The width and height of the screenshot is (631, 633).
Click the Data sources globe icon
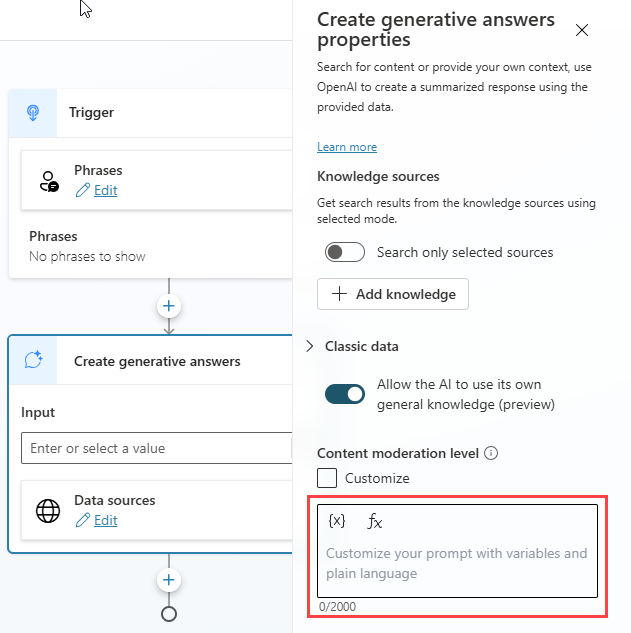pyautogui.click(x=48, y=510)
